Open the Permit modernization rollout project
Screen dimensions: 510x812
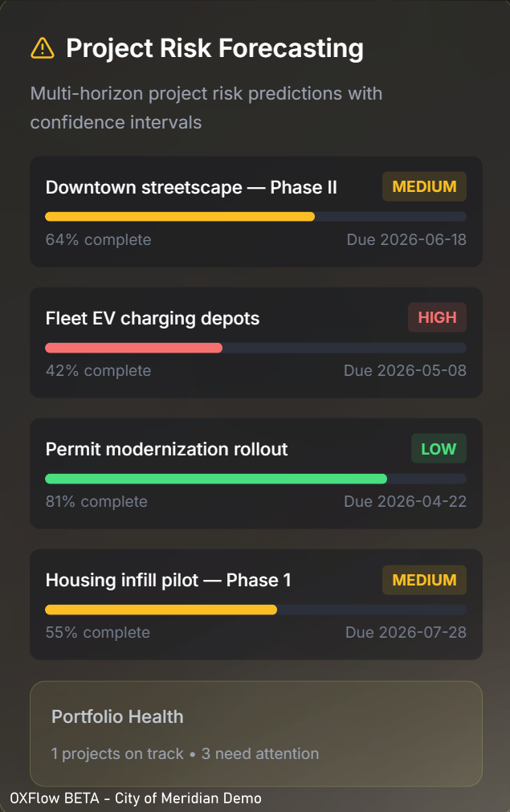pos(166,449)
